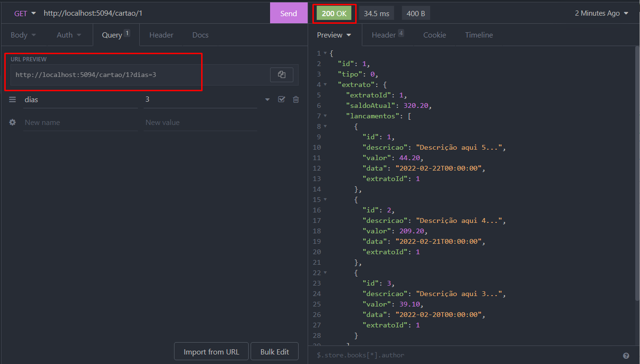Viewport: 640px width, 364px height.
Task: Switch to the Timeline tab
Action: [x=479, y=35]
